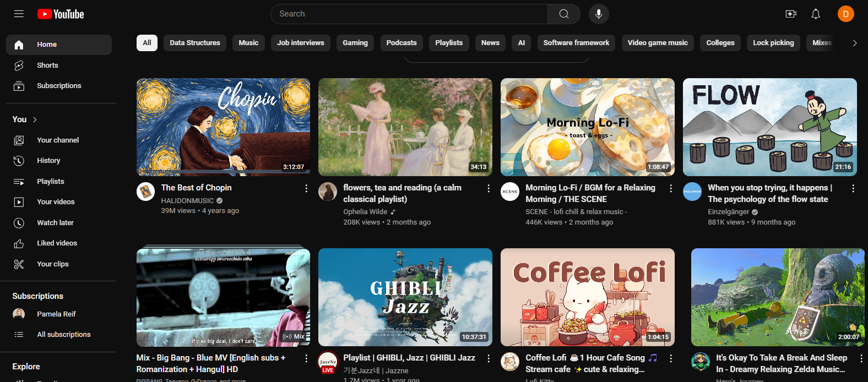Open options for Coffee Lofi video
Screen dimensions: 868x382
[671, 358]
